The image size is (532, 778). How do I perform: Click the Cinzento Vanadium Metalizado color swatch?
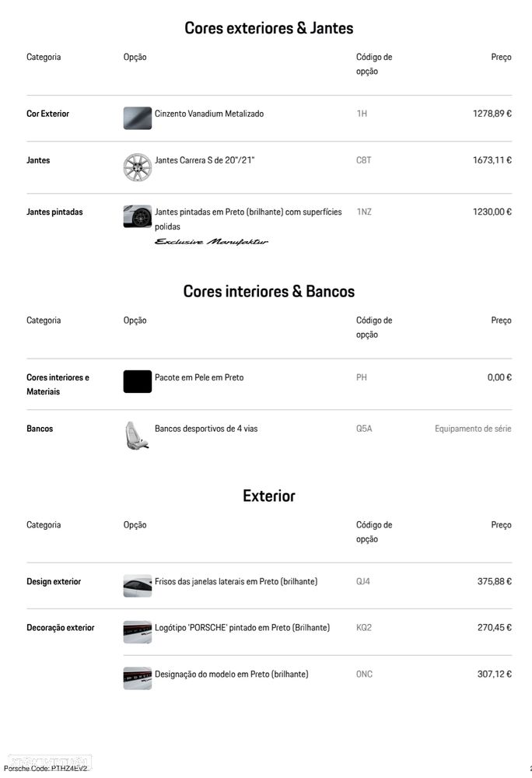click(x=138, y=117)
